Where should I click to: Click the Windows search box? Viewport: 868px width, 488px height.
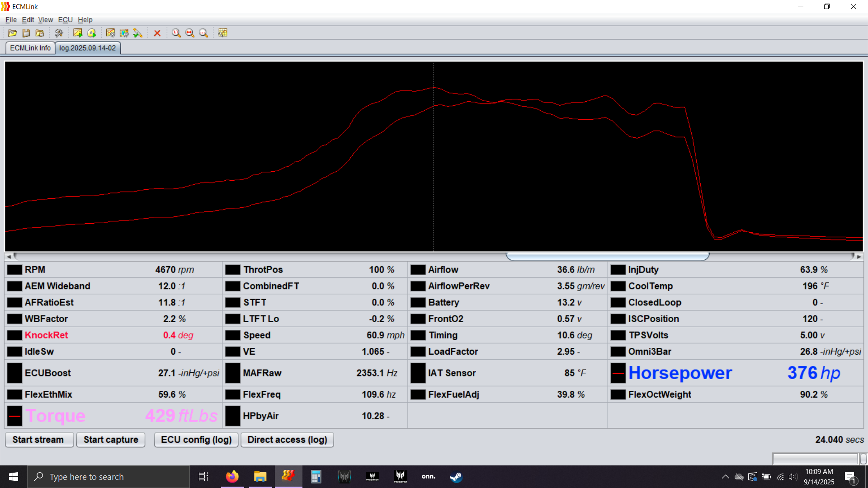click(x=108, y=477)
